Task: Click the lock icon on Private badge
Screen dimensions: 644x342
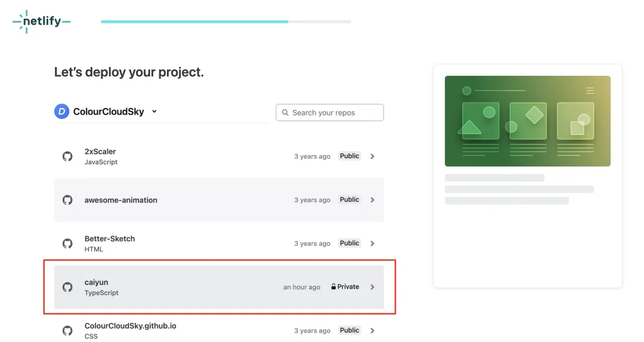Action: tap(334, 287)
